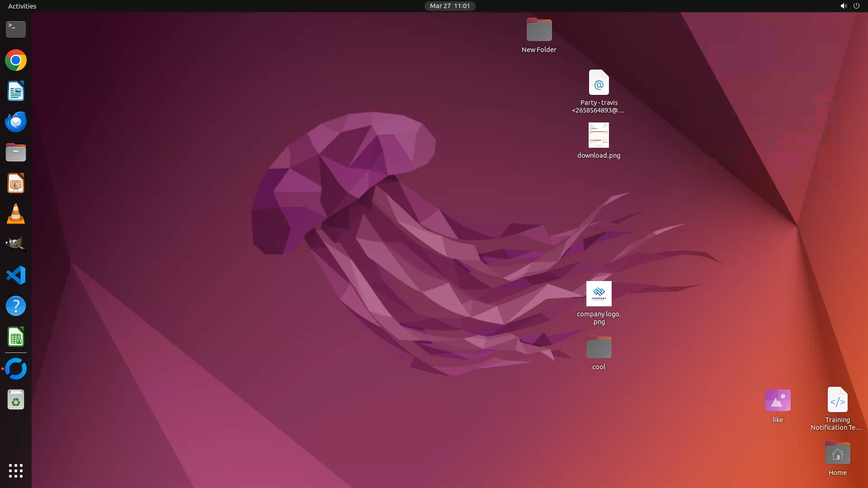Open VLC media player
The height and width of the screenshot is (488, 868).
pos(16,214)
